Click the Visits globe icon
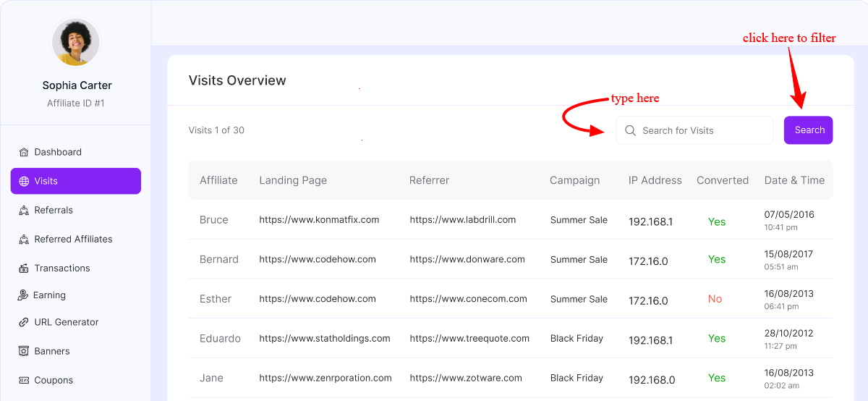Viewport: 868px width, 401px height. point(24,181)
